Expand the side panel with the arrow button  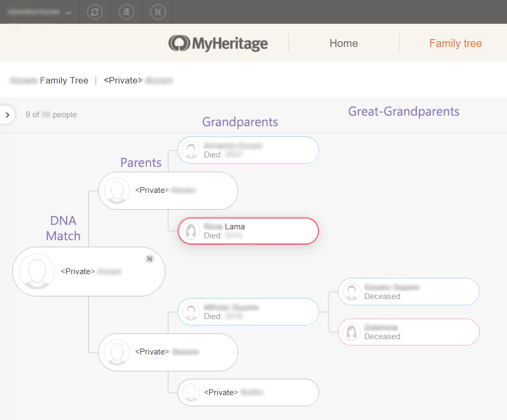click(x=7, y=114)
